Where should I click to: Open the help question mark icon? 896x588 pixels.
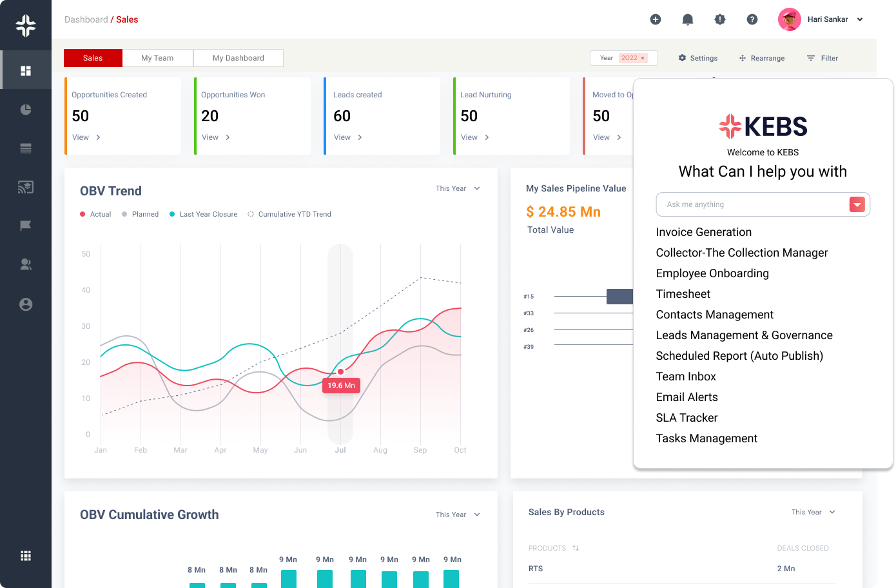point(752,19)
